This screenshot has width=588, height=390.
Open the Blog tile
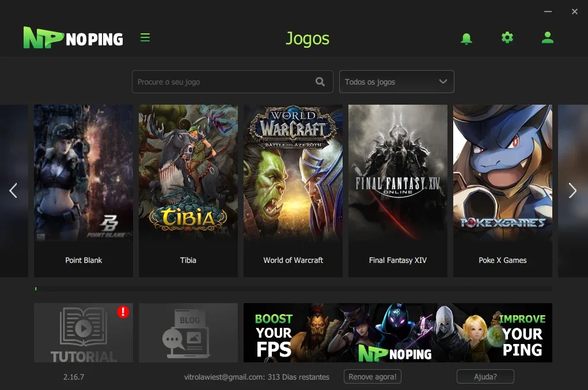point(188,332)
